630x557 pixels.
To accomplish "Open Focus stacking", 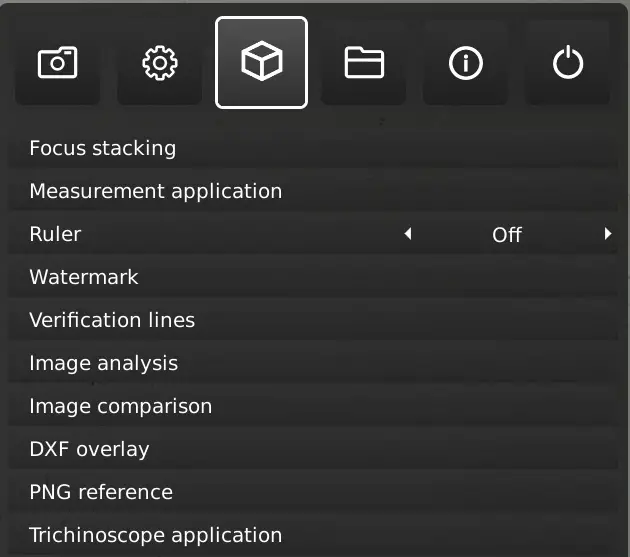I will pyautogui.click(x=103, y=148).
